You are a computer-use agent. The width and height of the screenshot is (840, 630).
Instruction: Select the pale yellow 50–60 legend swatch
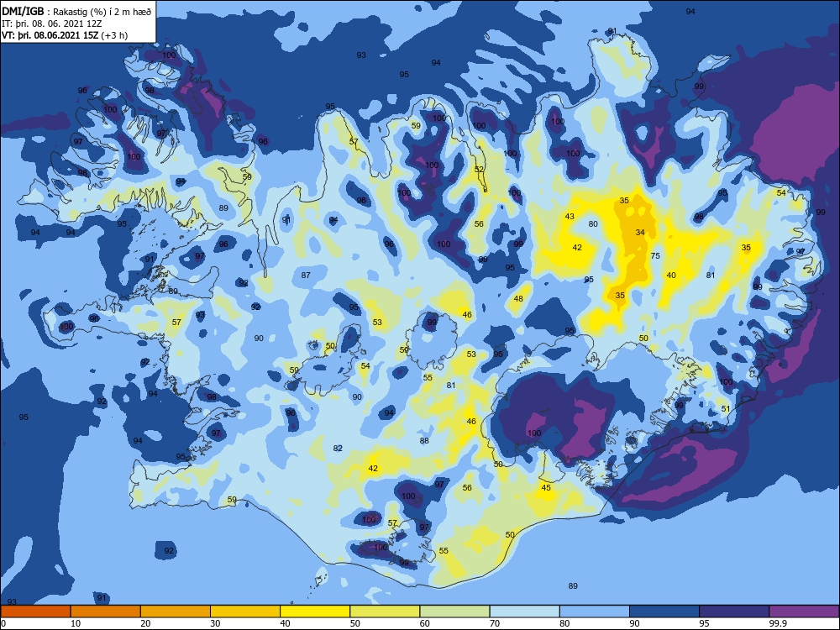point(385,612)
